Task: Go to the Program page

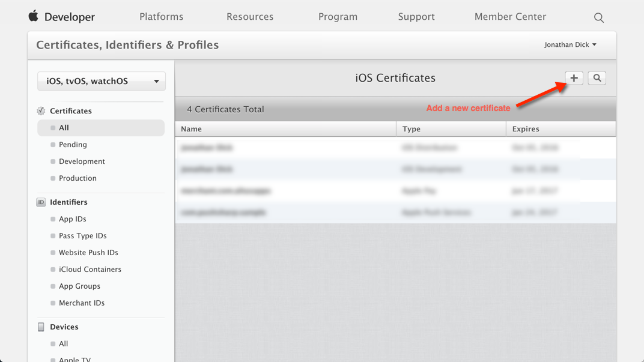Action: (338, 16)
